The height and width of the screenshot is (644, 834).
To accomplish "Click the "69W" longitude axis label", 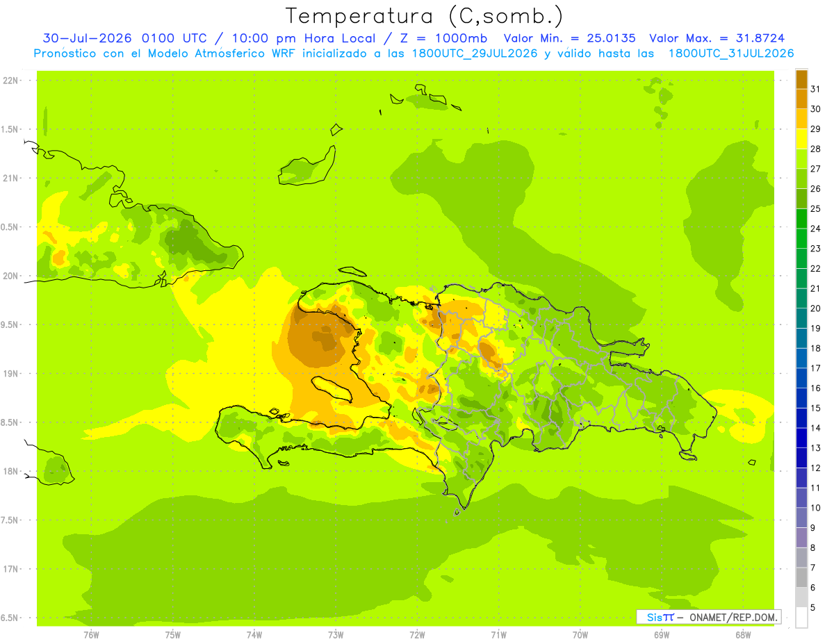I will pos(662,635).
